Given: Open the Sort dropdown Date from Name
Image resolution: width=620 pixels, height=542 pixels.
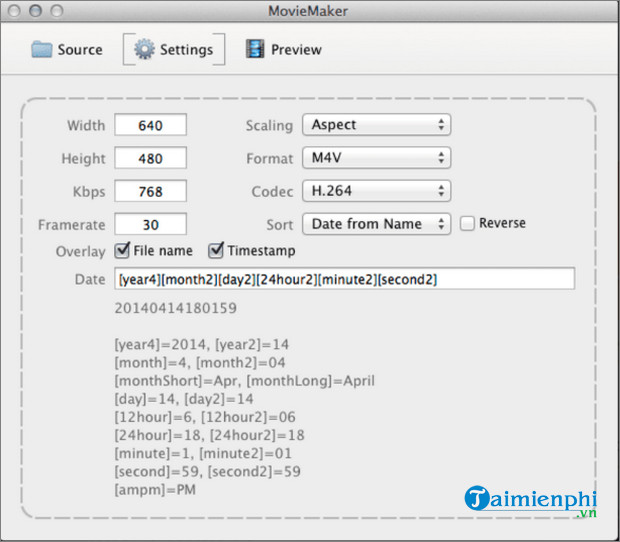Looking at the screenshot, I should pyautogui.click(x=376, y=224).
